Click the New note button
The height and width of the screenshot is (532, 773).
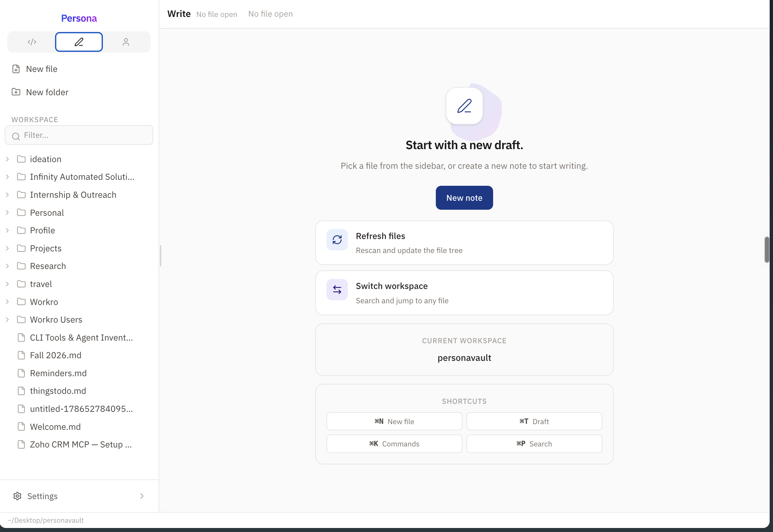coord(464,198)
